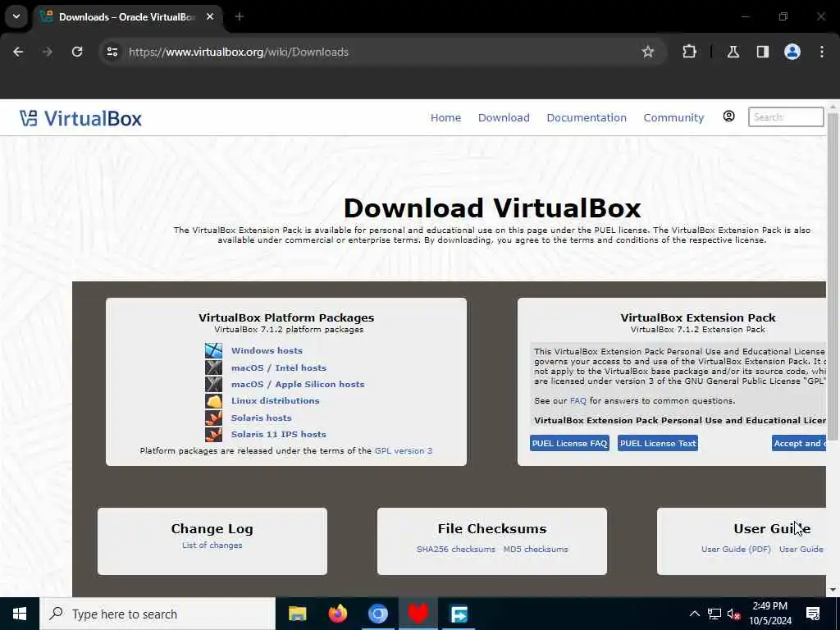Click the partially visible Accept and download button
Viewport: 840px width, 630px height.
point(799,443)
